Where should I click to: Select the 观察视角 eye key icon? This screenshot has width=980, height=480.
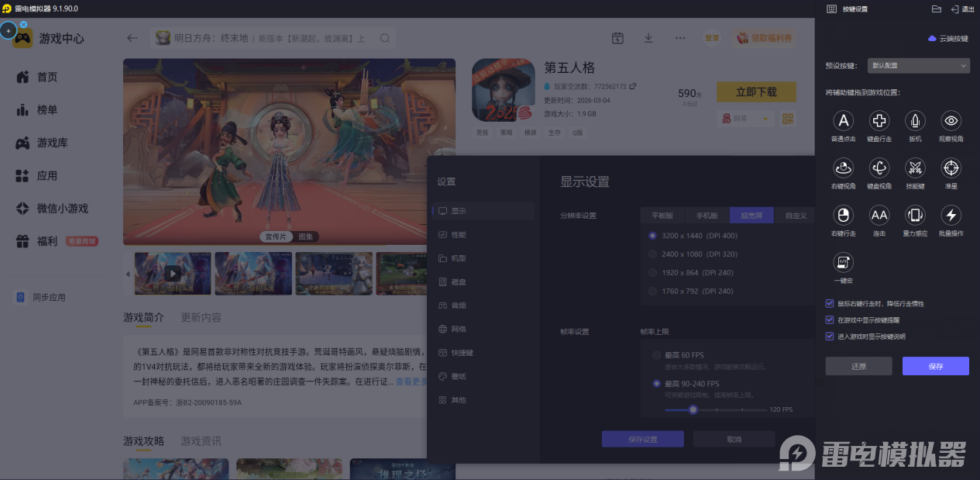tap(951, 121)
